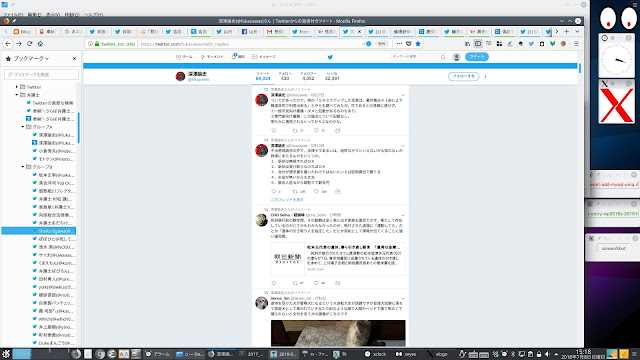
Task: Open bookmark Twitterの高度な検索
Action: (50, 103)
